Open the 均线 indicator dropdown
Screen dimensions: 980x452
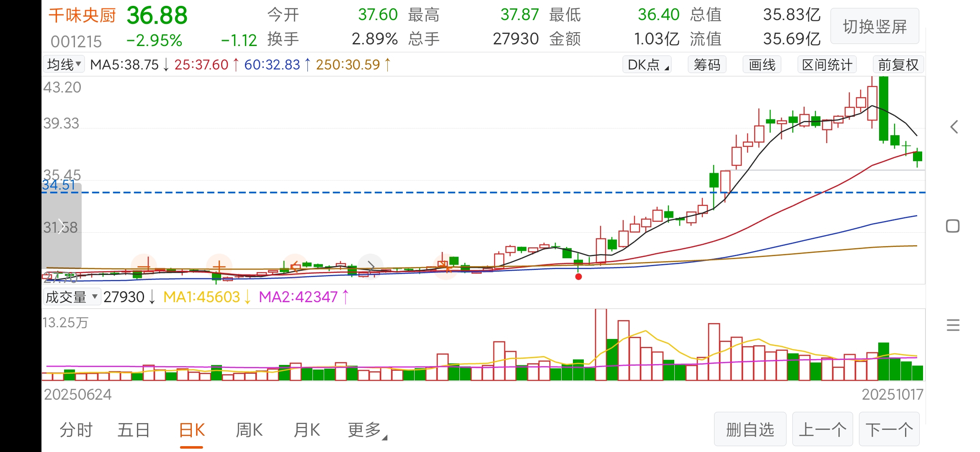64,64
